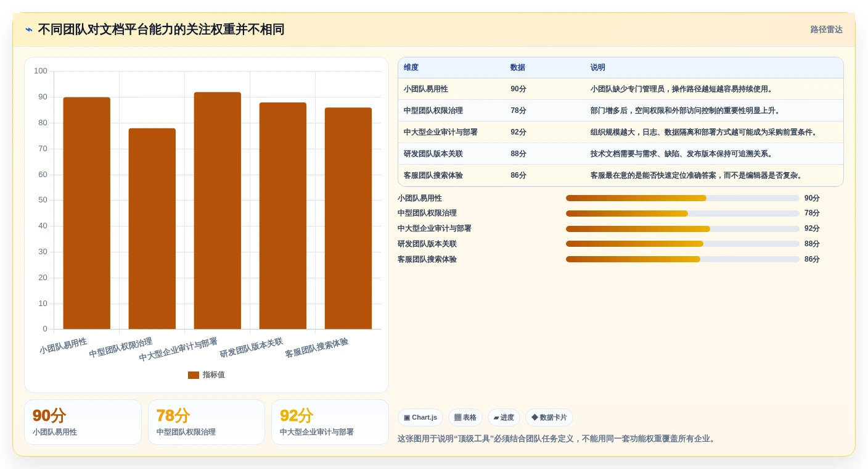
Task: Open the 78分 中型团队权限治理 data card
Action: [207, 422]
